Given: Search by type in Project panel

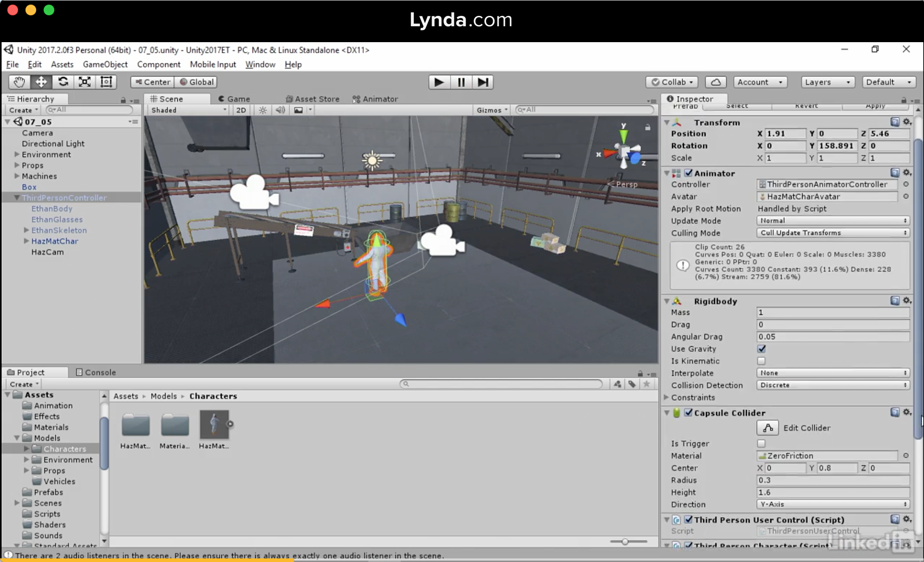Looking at the screenshot, I should coord(618,384).
